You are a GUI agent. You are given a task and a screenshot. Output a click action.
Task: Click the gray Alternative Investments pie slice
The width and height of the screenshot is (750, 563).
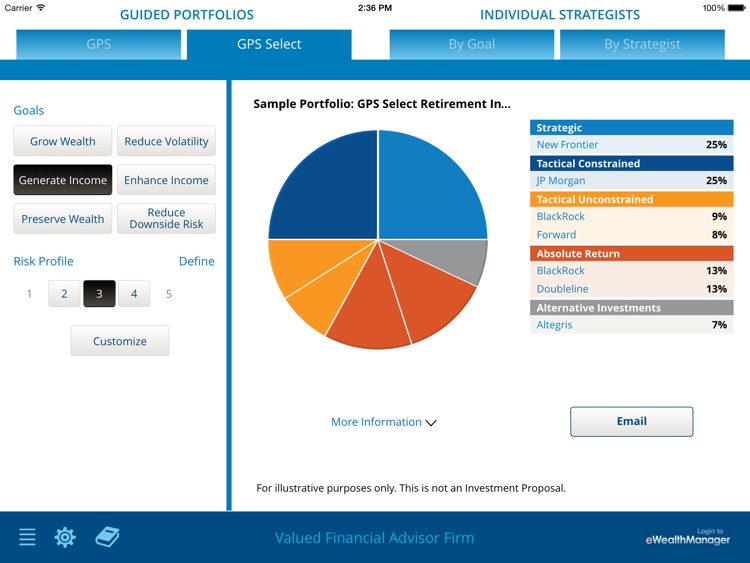[468, 260]
